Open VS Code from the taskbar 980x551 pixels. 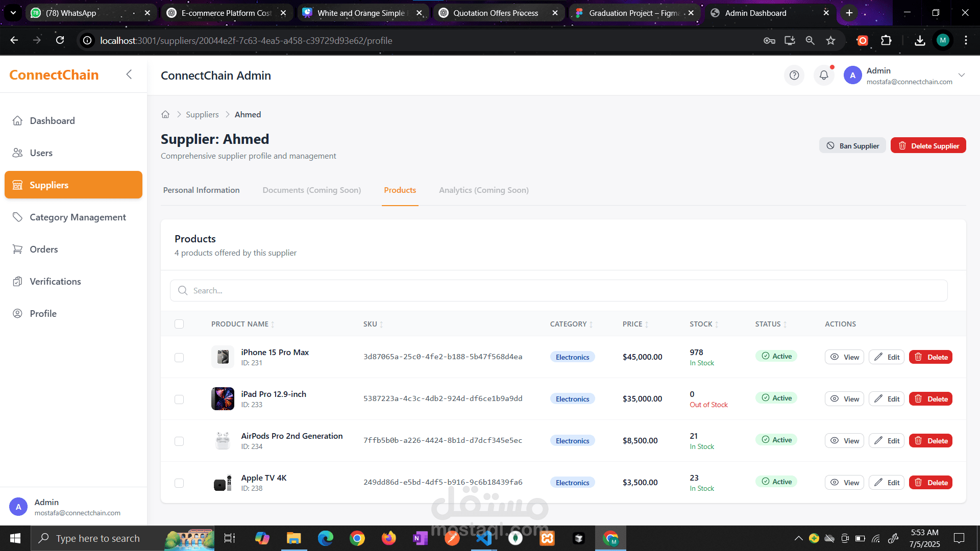pos(483,538)
